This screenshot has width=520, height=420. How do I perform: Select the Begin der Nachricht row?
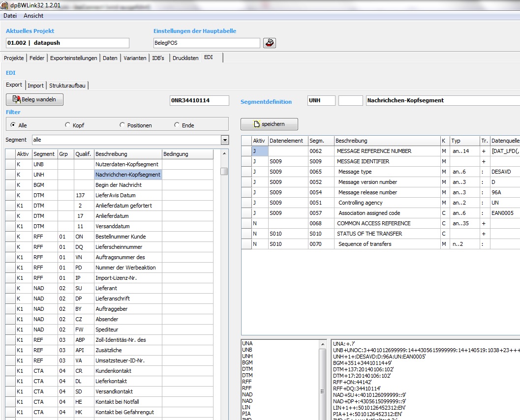click(x=118, y=185)
